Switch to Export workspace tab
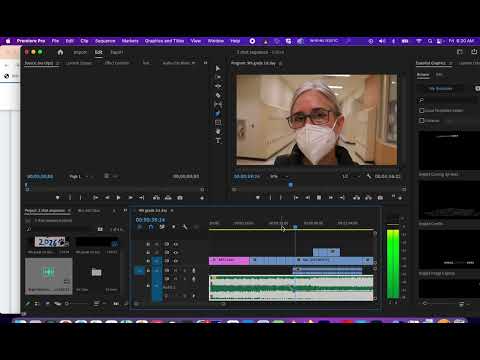Image resolution: width=480 pixels, height=360 pixels. pyautogui.click(x=117, y=52)
